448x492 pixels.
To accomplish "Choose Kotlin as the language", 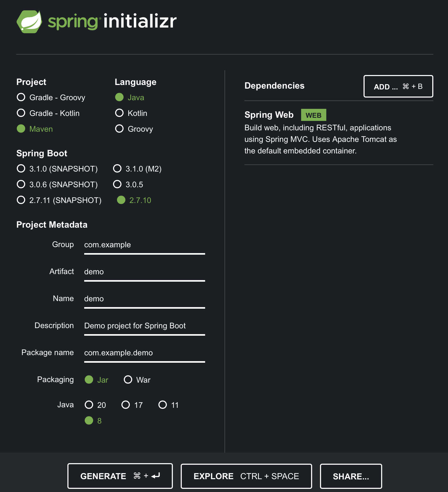I will (131, 113).
